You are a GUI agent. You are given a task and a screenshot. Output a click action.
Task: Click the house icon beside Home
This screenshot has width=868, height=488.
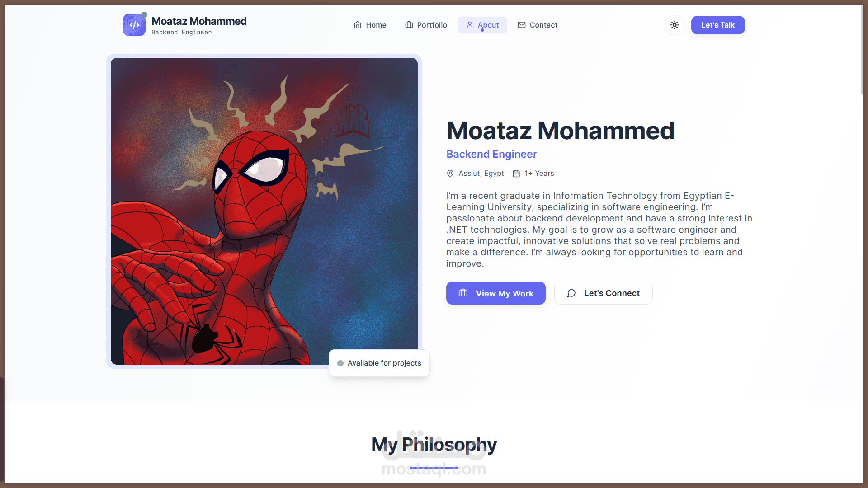[358, 25]
